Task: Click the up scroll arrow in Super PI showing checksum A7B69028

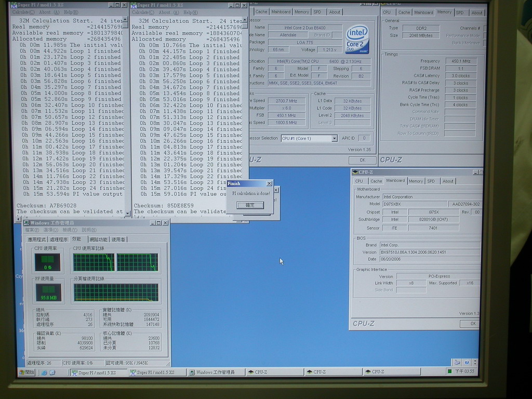Action: 126,20
